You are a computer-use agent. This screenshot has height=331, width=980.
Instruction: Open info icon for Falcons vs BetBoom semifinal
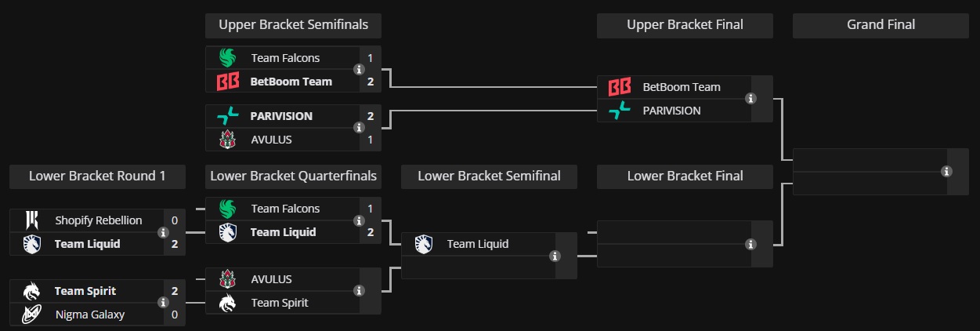click(360, 70)
